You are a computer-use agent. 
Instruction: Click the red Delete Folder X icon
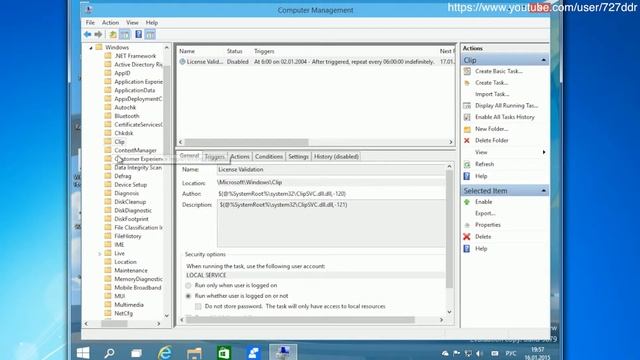click(x=467, y=140)
